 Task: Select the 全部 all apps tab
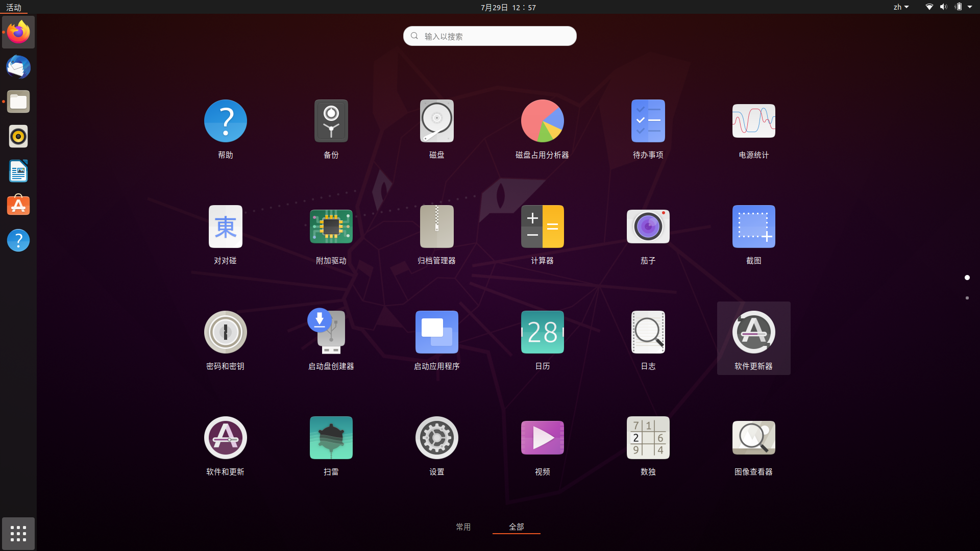[516, 527]
